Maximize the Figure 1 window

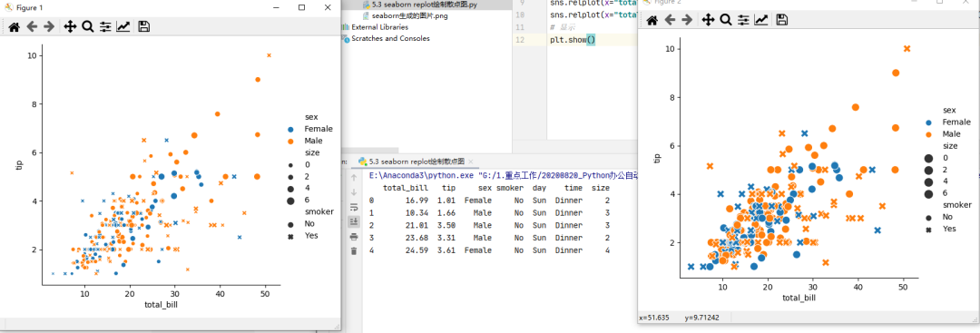302,7
